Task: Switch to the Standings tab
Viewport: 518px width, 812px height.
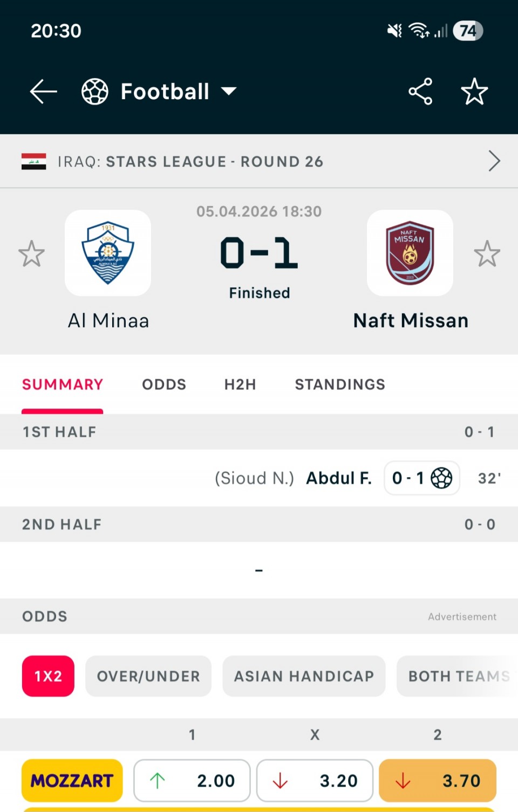Action: point(340,384)
